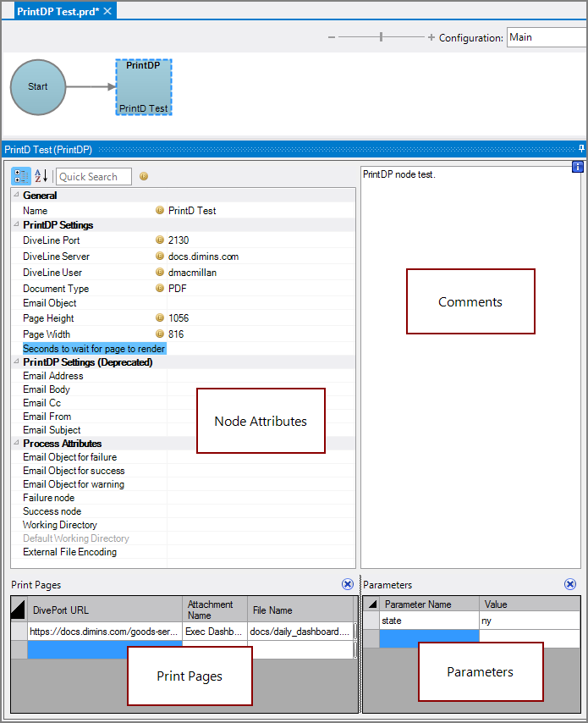The image size is (588, 723).
Task: Select the Failure node attribute row
Action: pyautogui.click(x=183, y=498)
